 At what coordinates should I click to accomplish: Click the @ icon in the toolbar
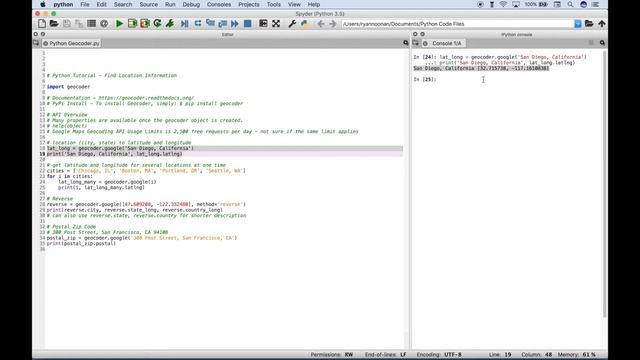(x=104, y=24)
